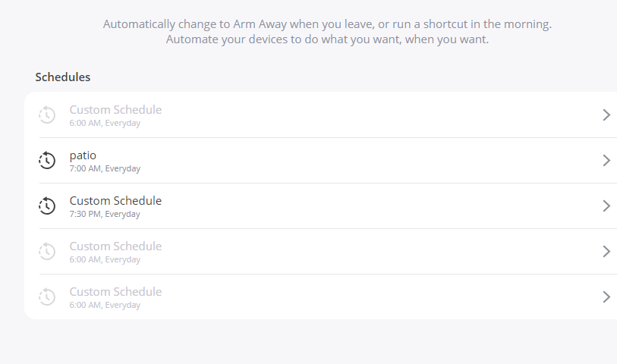Click clock icon of the fourth schedule row
Image resolution: width=617 pixels, height=364 pixels.
click(47, 252)
